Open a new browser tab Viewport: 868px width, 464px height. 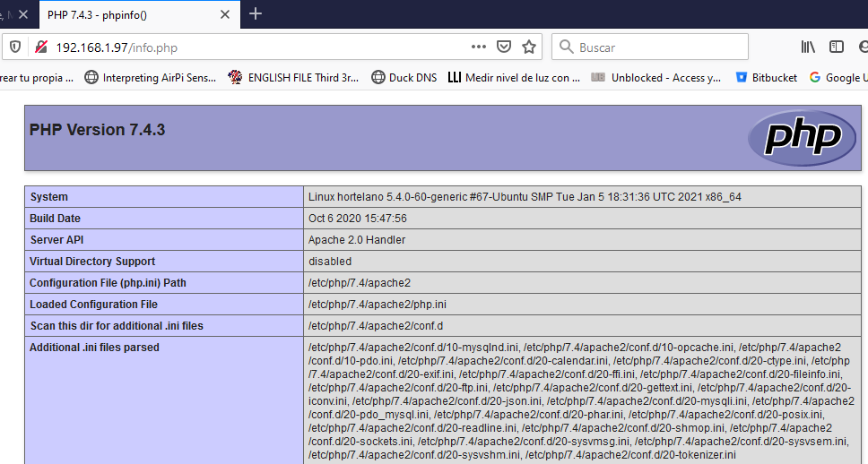pos(256,14)
